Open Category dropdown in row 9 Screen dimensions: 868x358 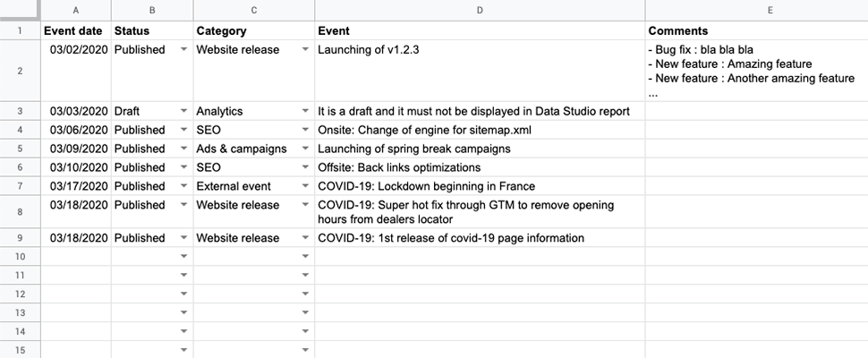305,238
